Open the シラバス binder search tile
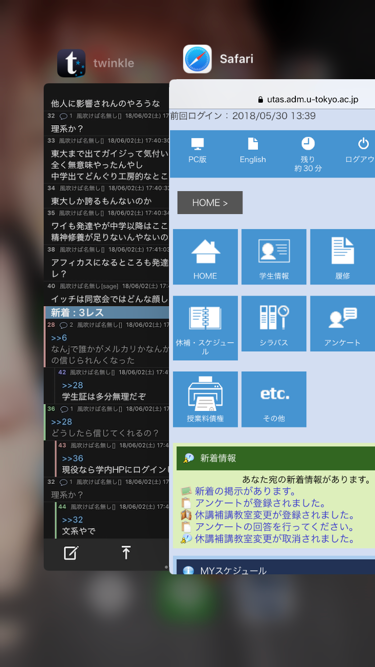 tap(274, 324)
